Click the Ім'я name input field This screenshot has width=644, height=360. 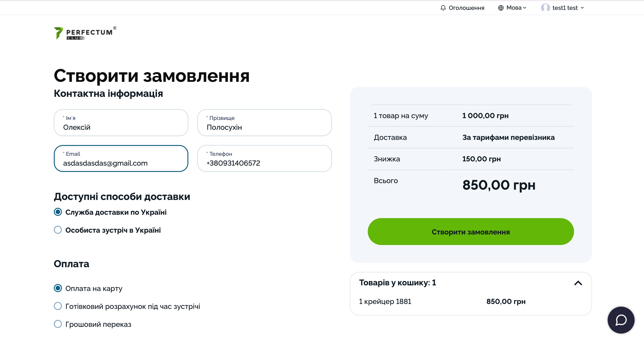click(x=121, y=127)
